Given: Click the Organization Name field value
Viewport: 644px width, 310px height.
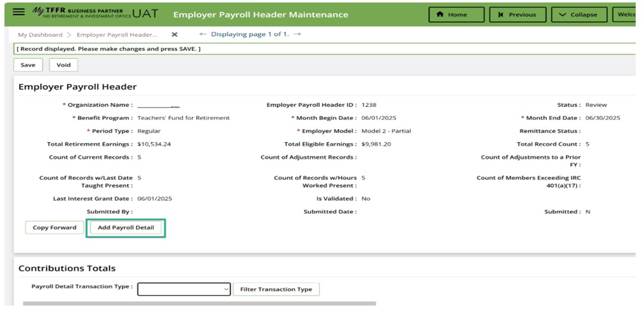Looking at the screenshot, I should [159, 105].
